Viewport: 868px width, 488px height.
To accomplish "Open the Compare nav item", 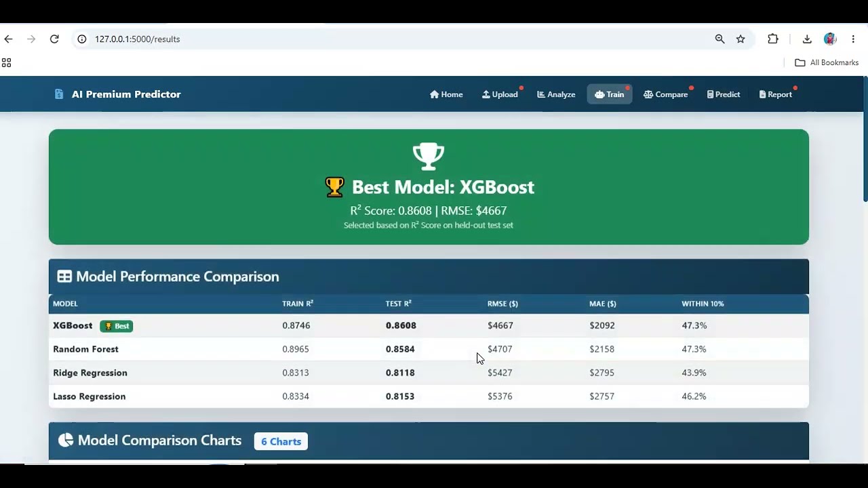I will 666,94.
